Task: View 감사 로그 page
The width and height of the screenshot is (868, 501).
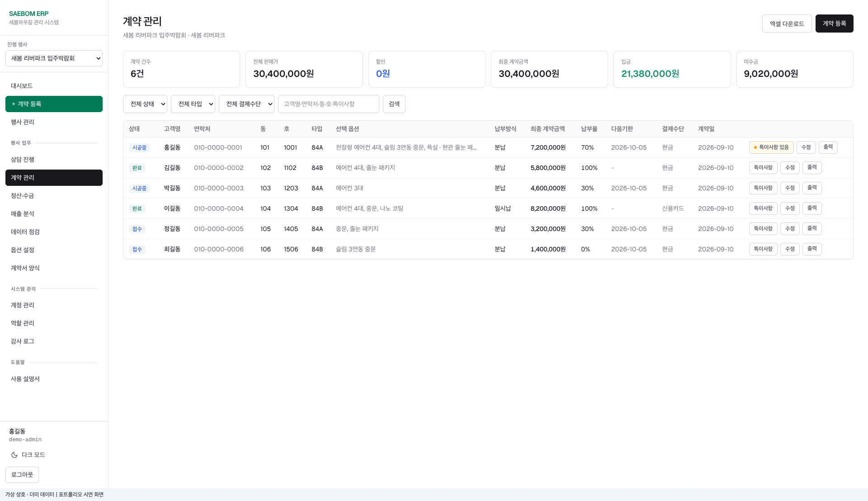Action: 54,341
